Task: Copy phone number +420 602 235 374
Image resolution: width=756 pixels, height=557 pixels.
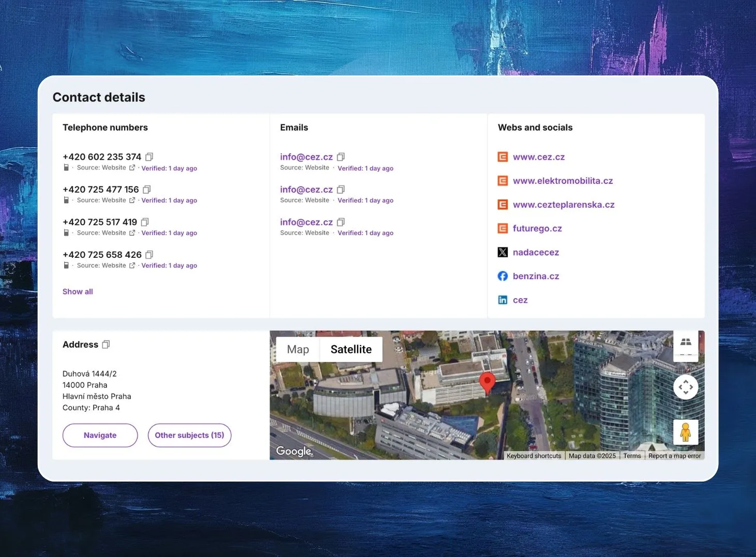Action: [149, 157]
